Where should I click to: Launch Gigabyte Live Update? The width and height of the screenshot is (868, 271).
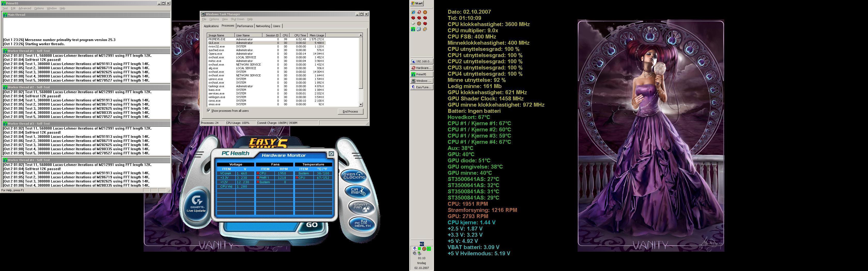196,204
